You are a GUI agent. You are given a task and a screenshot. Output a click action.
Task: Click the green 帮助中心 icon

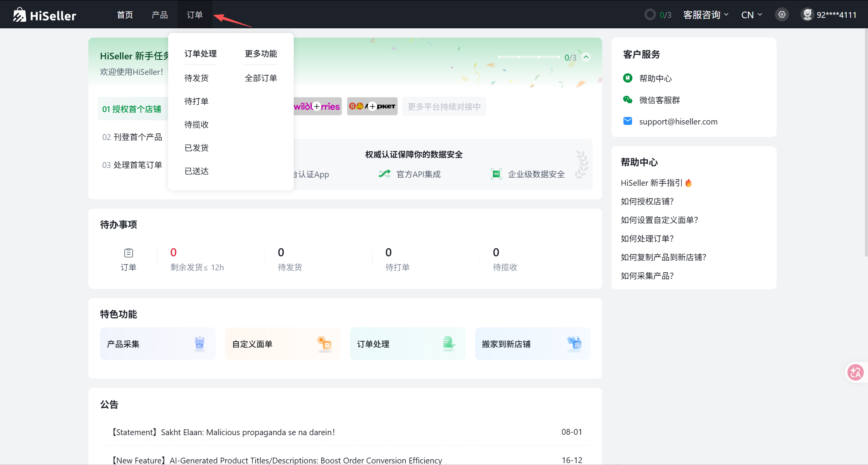pos(628,78)
